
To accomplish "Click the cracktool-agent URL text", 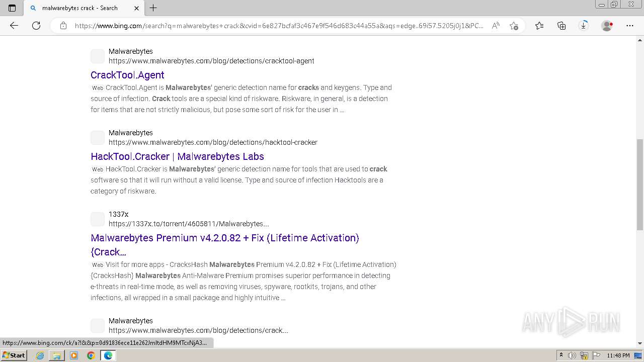I will click(x=211, y=61).
